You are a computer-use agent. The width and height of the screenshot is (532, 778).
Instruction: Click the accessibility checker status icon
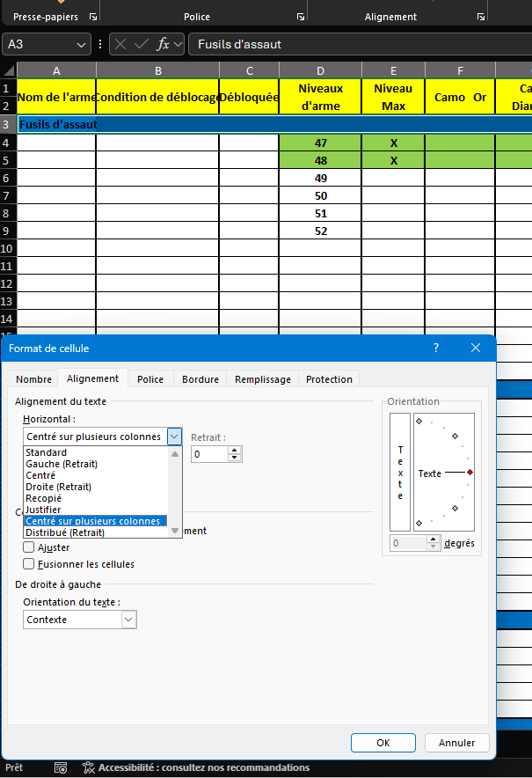tap(88, 767)
